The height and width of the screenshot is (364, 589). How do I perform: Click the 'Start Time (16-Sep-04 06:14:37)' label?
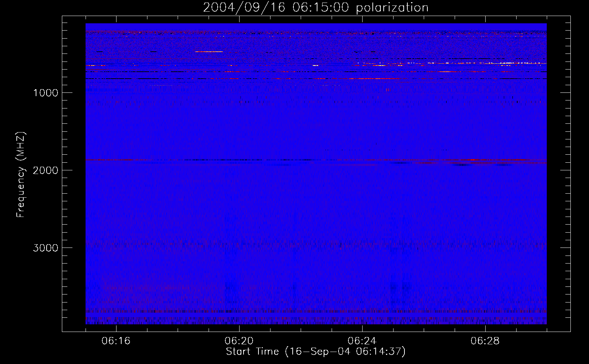tap(316, 352)
